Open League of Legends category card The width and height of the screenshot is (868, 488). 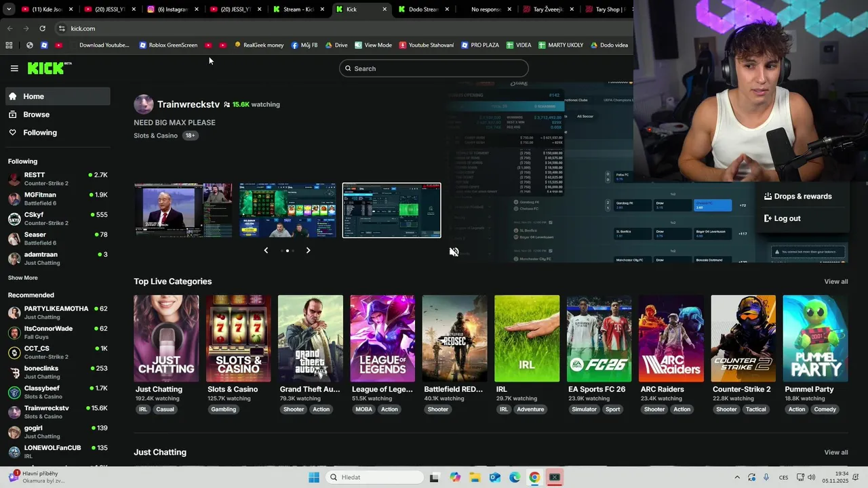(x=382, y=338)
